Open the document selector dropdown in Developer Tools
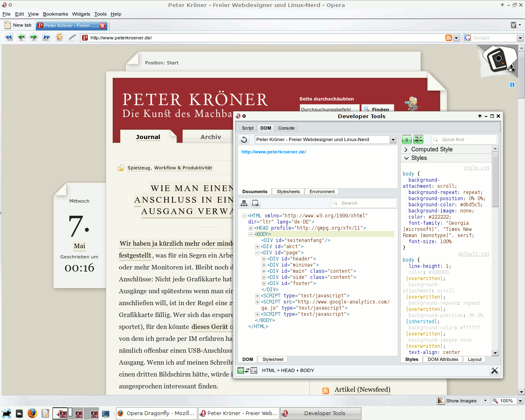The width and height of the screenshot is (525, 420). tap(393, 140)
